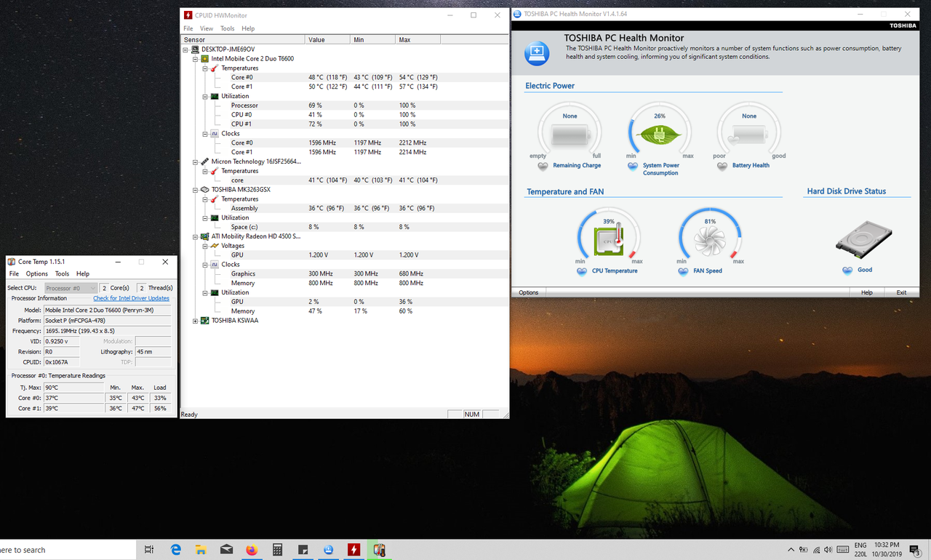
Task: Switch to Core Temp via its taskbar icon
Action: (x=379, y=550)
